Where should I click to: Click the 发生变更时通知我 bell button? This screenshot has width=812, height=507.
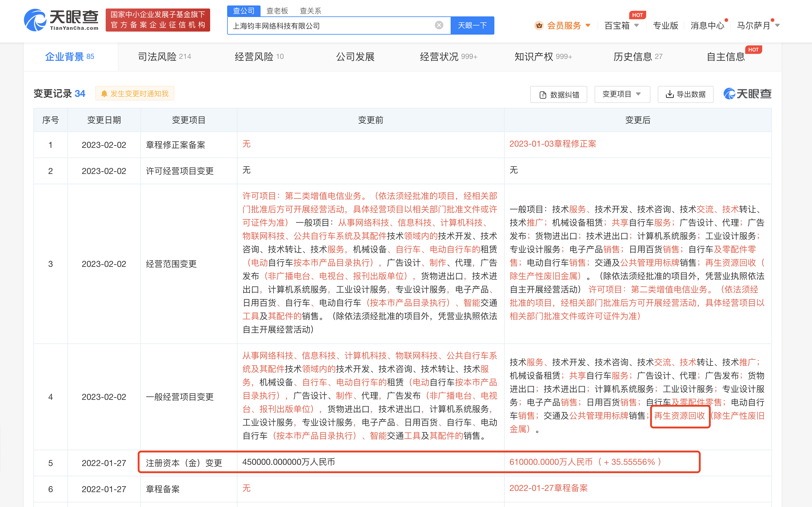click(x=135, y=94)
